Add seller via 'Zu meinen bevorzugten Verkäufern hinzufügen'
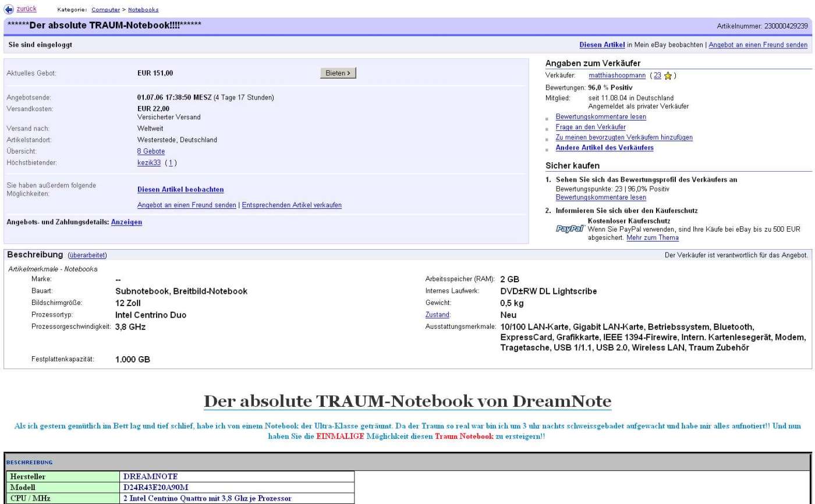 click(x=624, y=137)
